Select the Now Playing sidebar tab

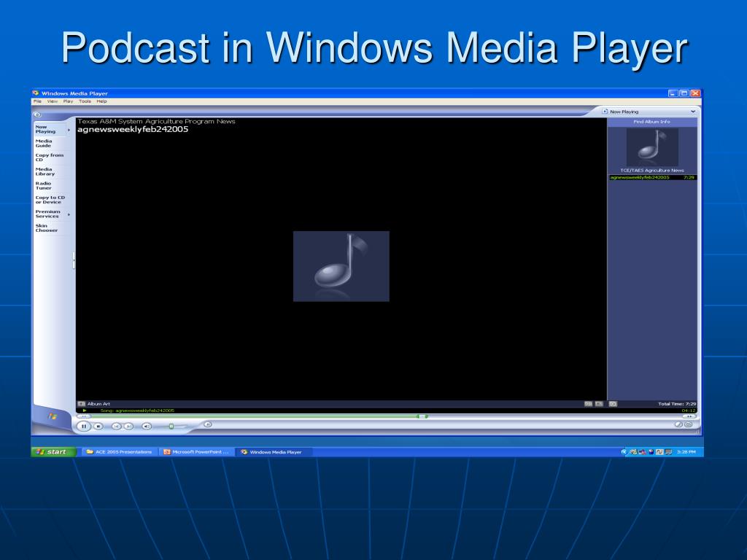[x=50, y=129]
